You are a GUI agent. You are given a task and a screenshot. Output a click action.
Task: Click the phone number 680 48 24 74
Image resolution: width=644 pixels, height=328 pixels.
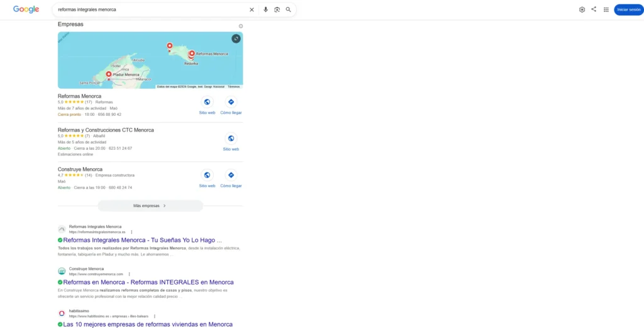coord(120,188)
